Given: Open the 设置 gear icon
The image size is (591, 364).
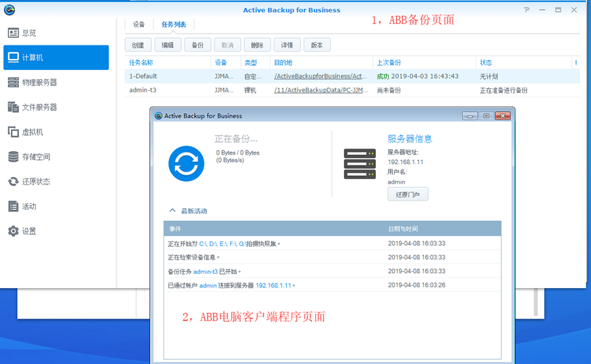Looking at the screenshot, I should (13, 231).
